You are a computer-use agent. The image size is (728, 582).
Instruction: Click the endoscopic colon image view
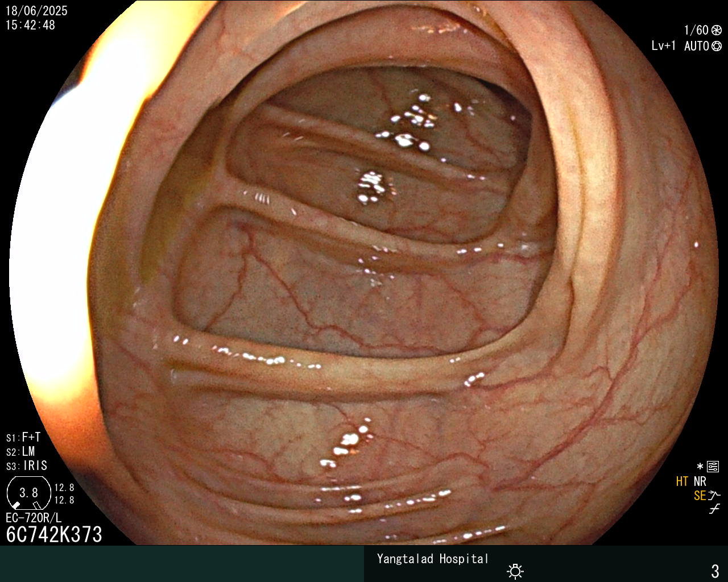coord(364,273)
